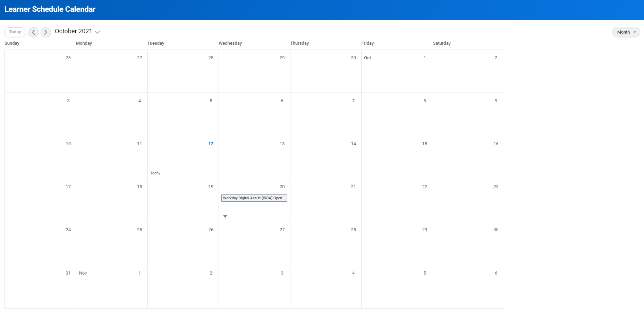Open the Month view dropdown
This screenshot has height=312, width=644.
[x=626, y=32]
